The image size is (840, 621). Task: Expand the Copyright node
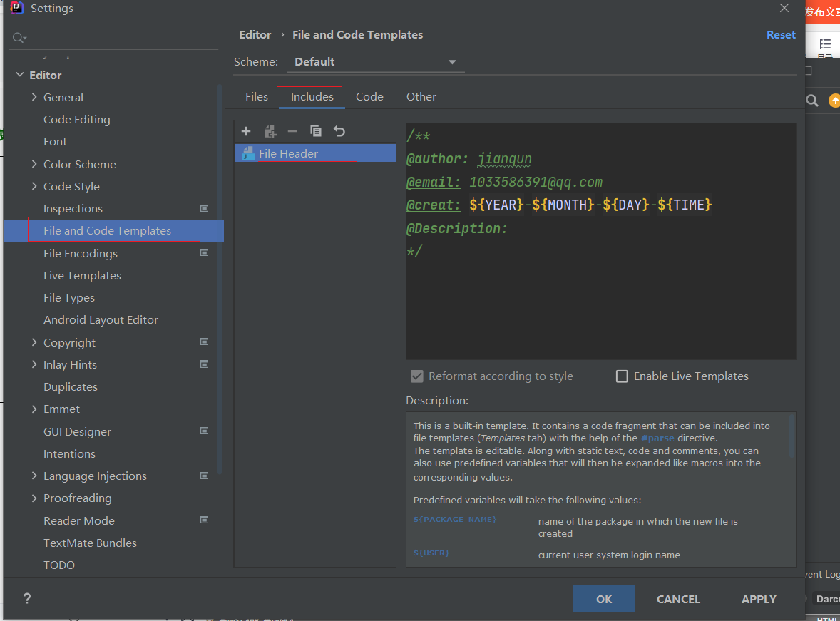click(34, 342)
